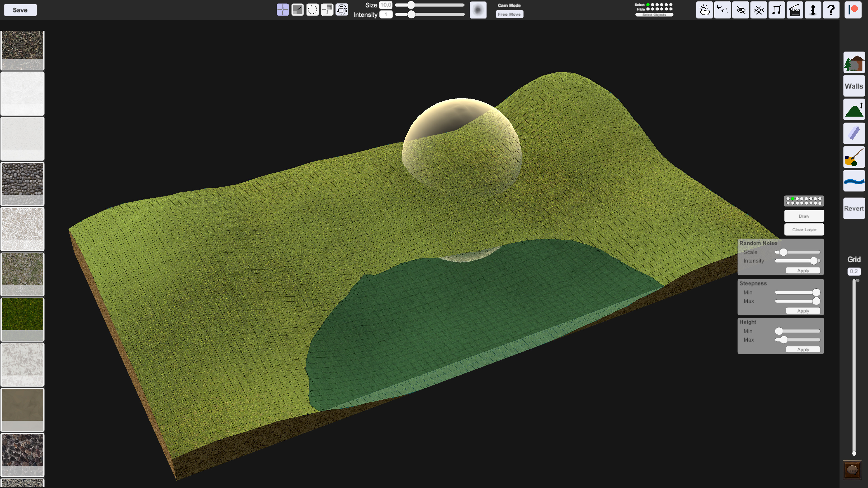Toggle hidden objects with the crossed-eye icon
The height and width of the screenshot is (488, 868).
pyautogui.click(x=741, y=10)
